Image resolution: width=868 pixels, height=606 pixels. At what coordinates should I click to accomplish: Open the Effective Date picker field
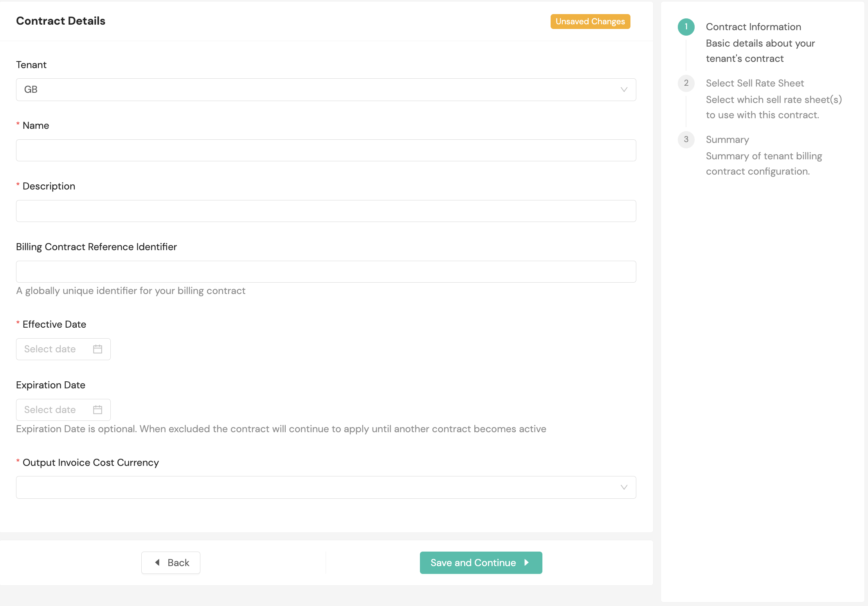[55, 349]
